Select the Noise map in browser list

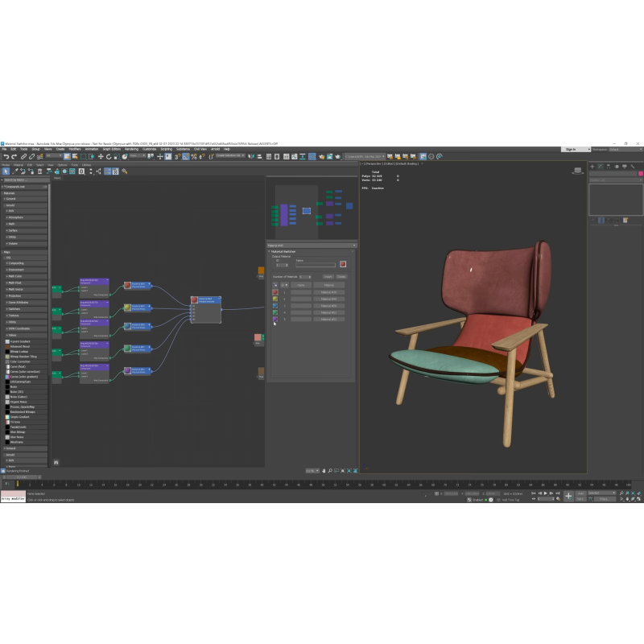(15, 386)
